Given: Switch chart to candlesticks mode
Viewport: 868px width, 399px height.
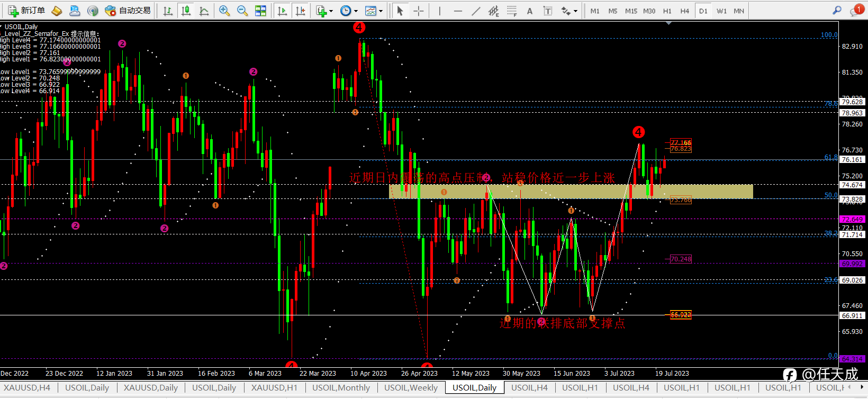Looking at the screenshot, I should [x=186, y=11].
